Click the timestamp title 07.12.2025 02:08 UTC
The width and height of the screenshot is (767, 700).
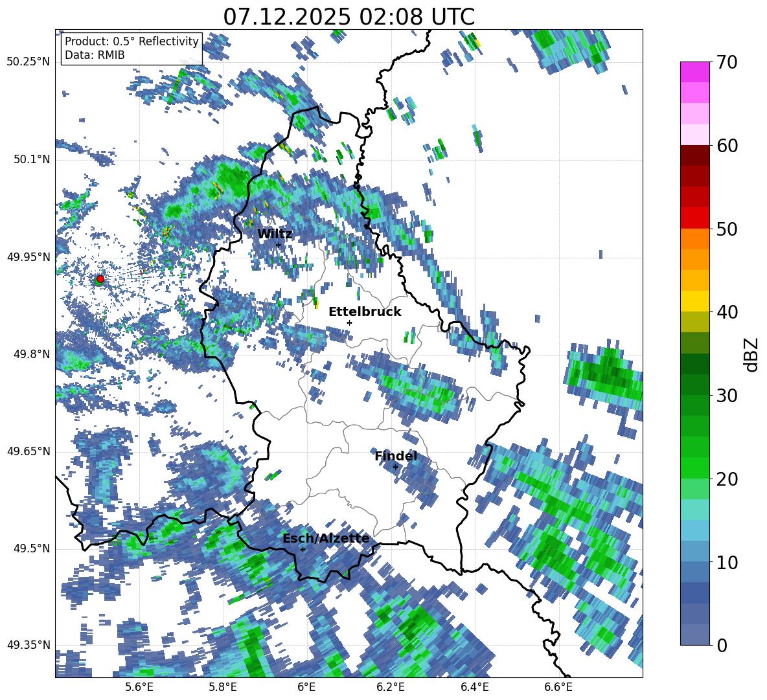tap(349, 17)
